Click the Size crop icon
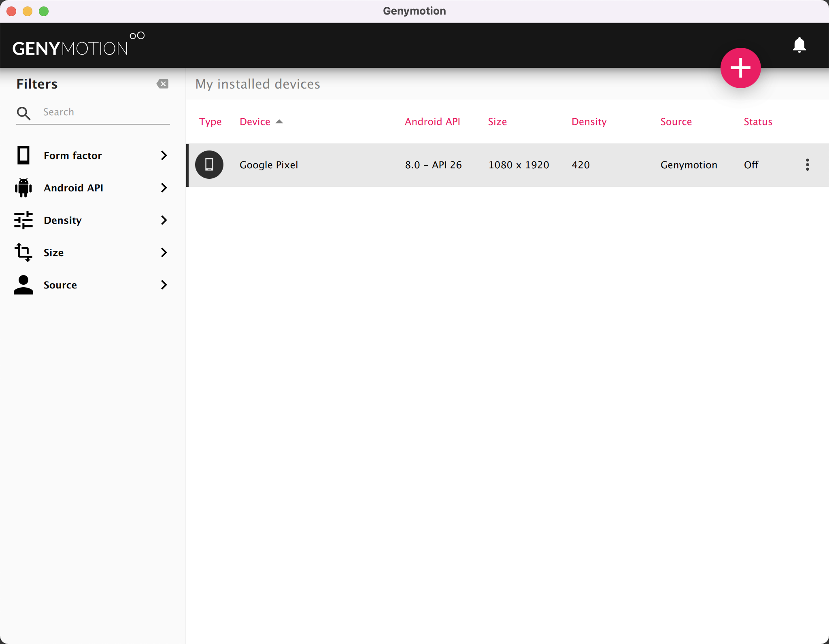The width and height of the screenshot is (829, 644). (x=23, y=252)
